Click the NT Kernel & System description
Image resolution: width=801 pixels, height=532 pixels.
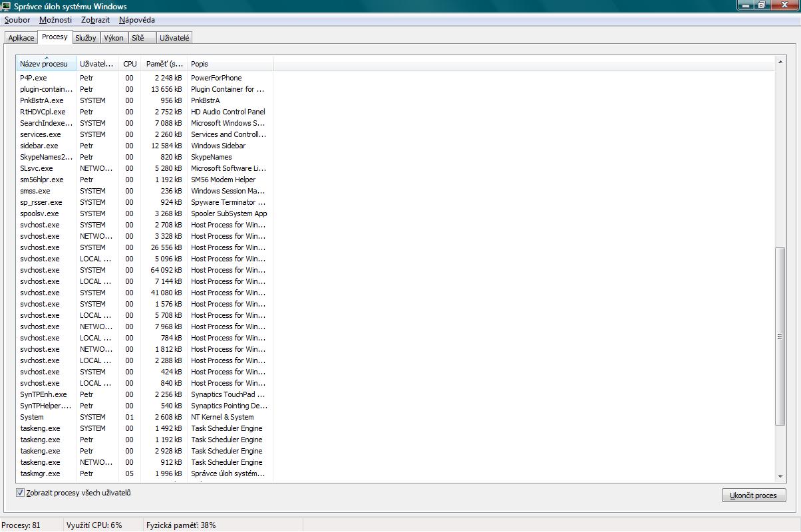point(222,417)
